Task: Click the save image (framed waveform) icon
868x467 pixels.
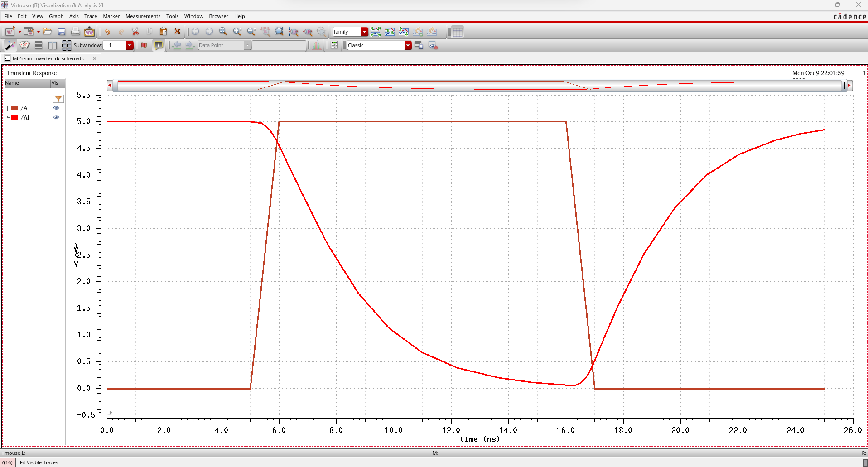Action: coord(90,32)
